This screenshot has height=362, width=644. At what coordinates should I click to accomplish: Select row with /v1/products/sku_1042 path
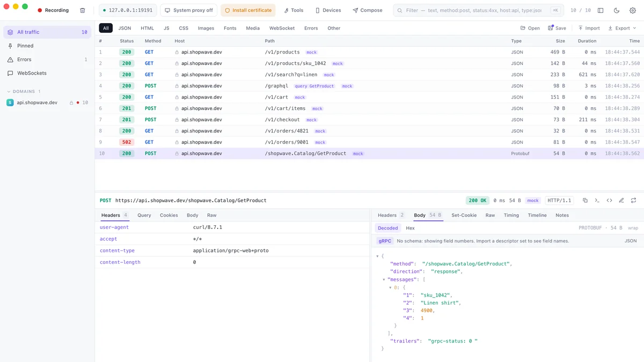pyautogui.click(x=369, y=63)
